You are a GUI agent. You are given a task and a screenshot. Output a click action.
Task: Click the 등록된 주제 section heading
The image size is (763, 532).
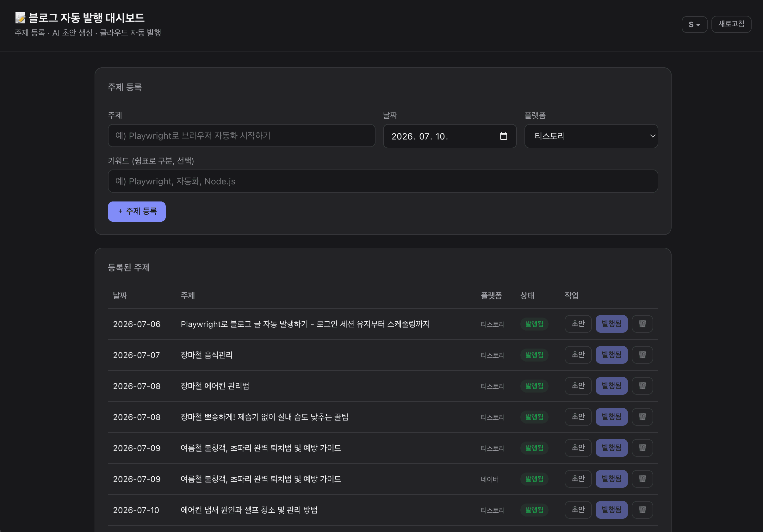point(129,267)
